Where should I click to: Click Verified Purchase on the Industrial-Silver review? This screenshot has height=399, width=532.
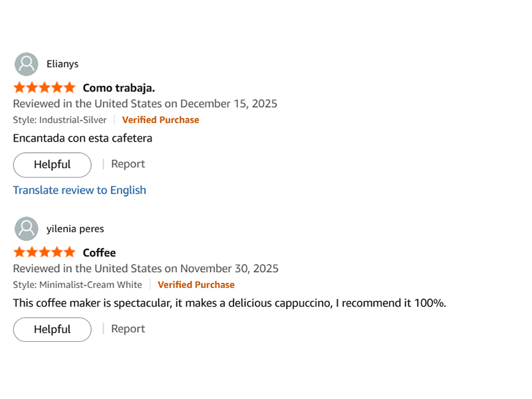pyautogui.click(x=160, y=120)
